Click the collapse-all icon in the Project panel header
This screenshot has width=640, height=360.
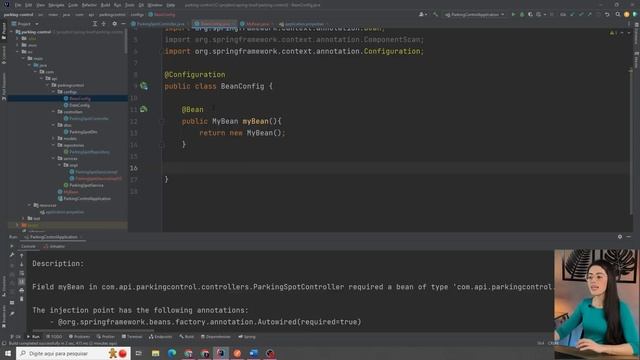[104, 24]
